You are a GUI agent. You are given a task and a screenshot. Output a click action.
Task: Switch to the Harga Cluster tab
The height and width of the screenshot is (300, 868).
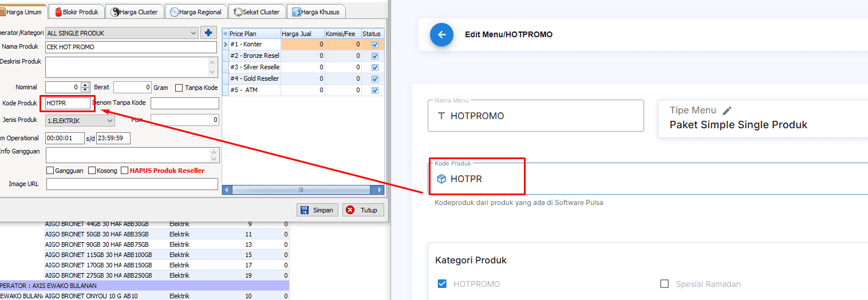coord(135,12)
